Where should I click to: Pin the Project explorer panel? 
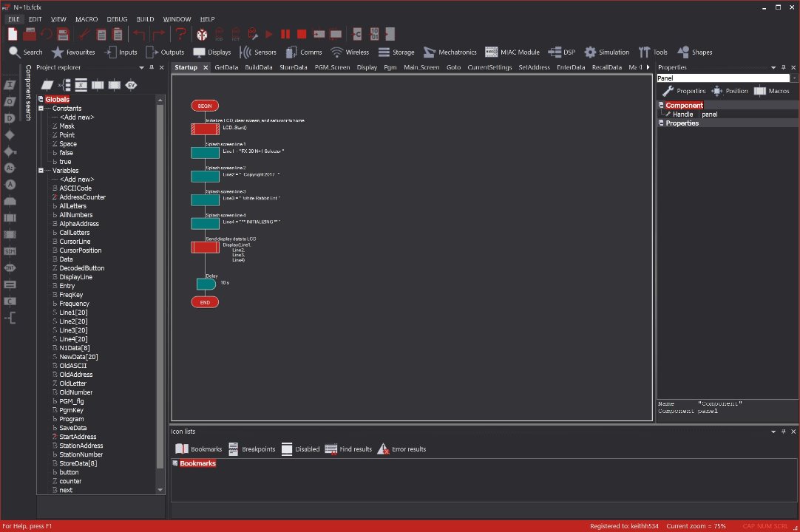152,67
